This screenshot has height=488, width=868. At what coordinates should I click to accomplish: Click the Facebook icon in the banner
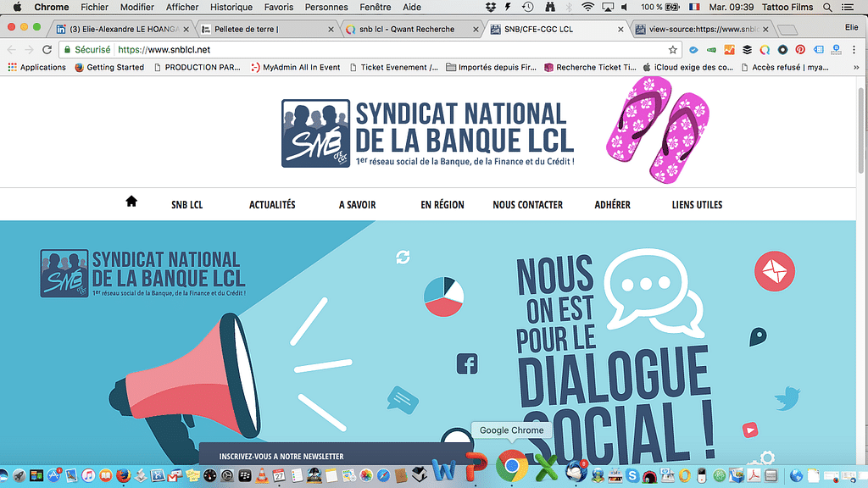click(467, 364)
